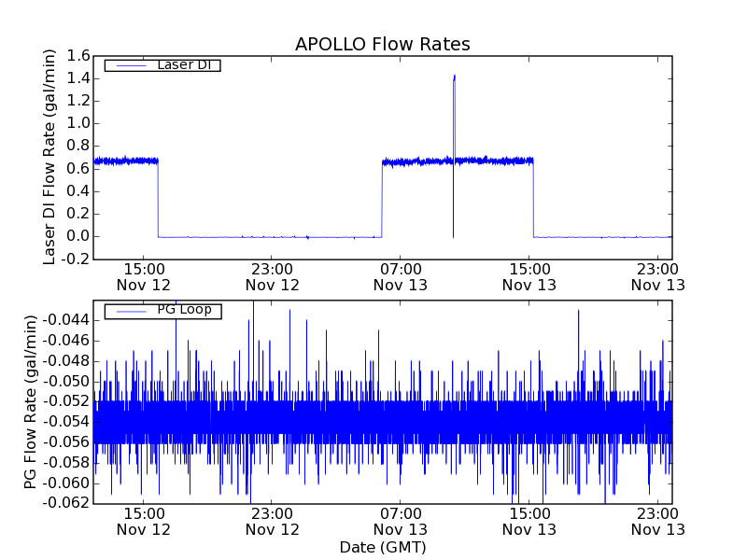The width and height of the screenshot is (747, 560).
Task: Select the PG Loop legend entry
Action: coord(184,310)
